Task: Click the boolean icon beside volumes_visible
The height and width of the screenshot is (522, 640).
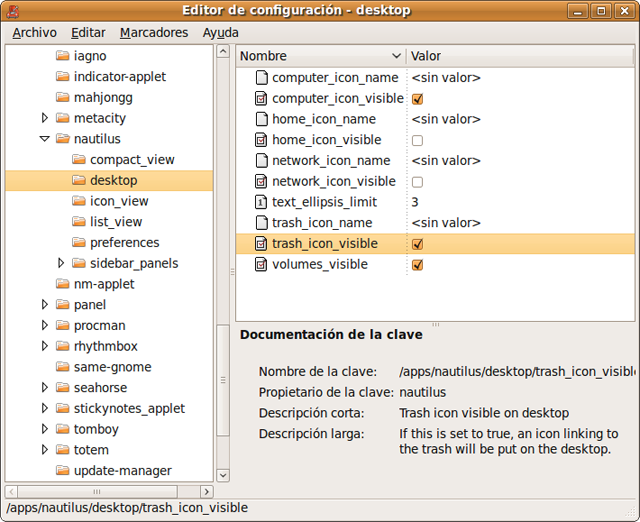Action: (x=260, y=265)
